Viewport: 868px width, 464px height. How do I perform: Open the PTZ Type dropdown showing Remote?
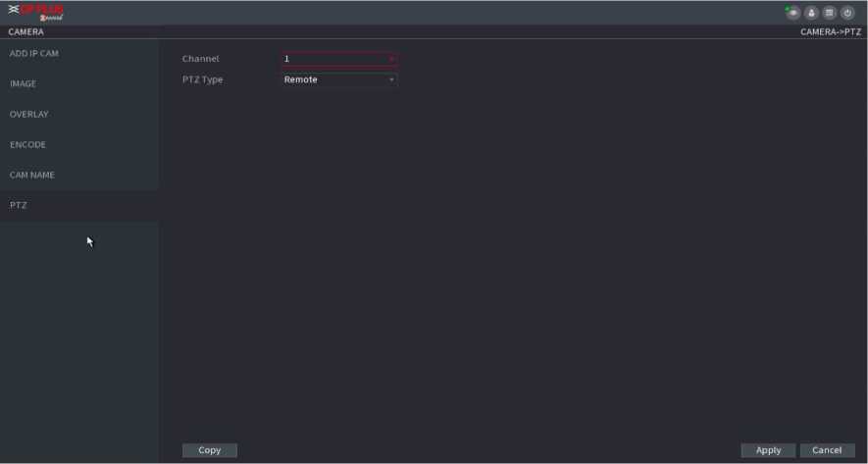click(x=339, y=79)
